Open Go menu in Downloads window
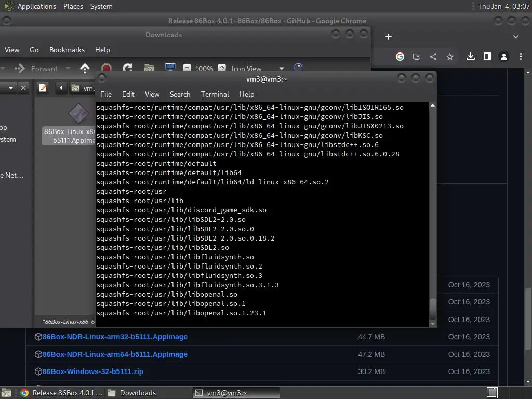Viewport: 532px width, 399px height. [34, 50]
